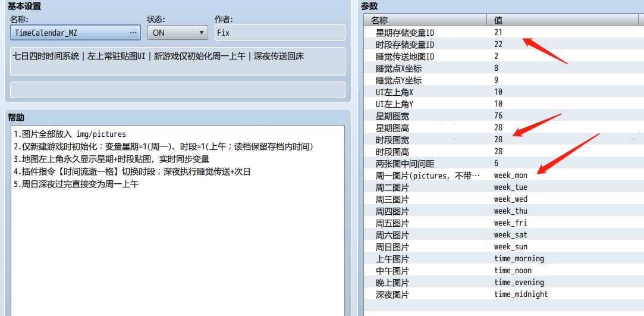This screenshot has width=644, height=316.
Task: Click help line 5 about 周日深夜
Action: (x=76, y=184)
